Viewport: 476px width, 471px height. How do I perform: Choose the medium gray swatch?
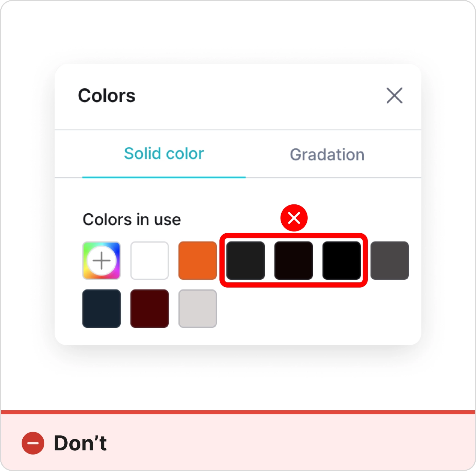(x=390, y=260)
